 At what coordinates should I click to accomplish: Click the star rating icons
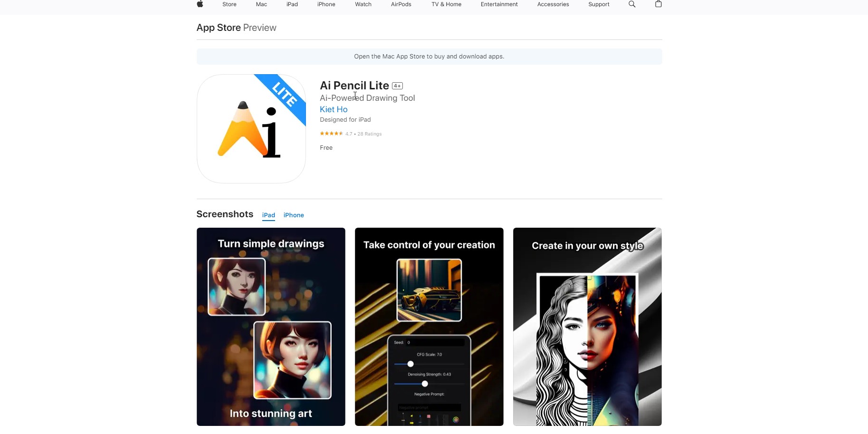(x=331, y=134)
